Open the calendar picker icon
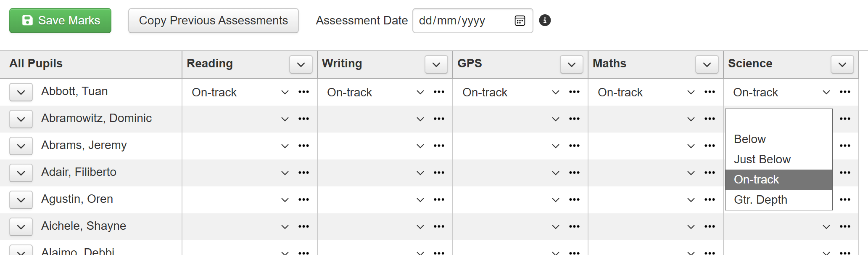Screen dimensions: 868x255 pos(520,21)
